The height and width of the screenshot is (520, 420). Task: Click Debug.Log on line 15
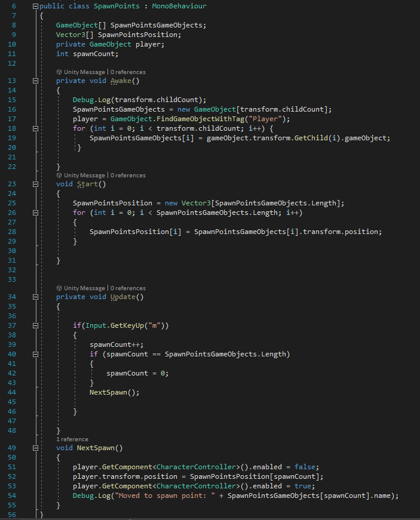tap(91, 100)
